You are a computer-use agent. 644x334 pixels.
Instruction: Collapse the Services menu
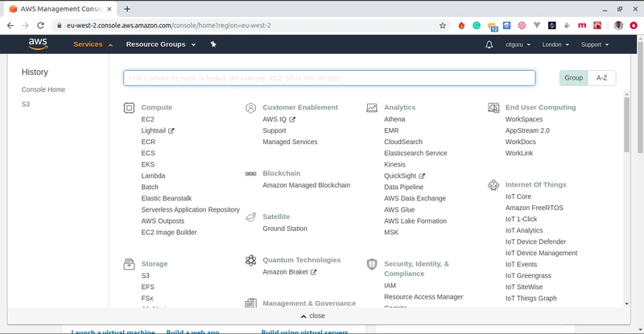coord(93,44)
